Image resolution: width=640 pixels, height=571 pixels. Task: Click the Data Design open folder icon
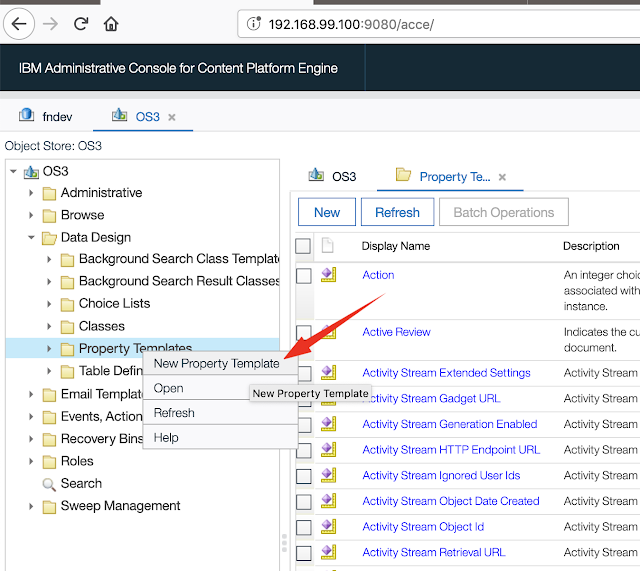pyautogui.click(x=49, y=238)
